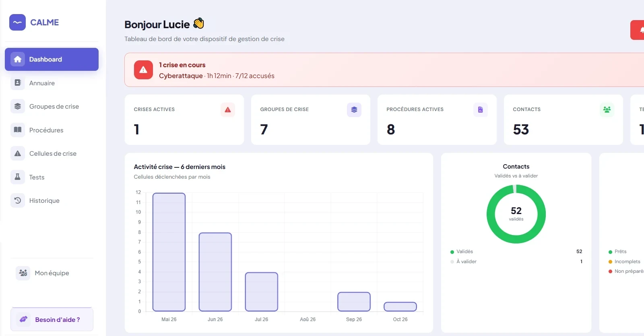Click the green users icon on Contacts card
Image resolution: width=644 pixels, height=336 pixels.
607,110
